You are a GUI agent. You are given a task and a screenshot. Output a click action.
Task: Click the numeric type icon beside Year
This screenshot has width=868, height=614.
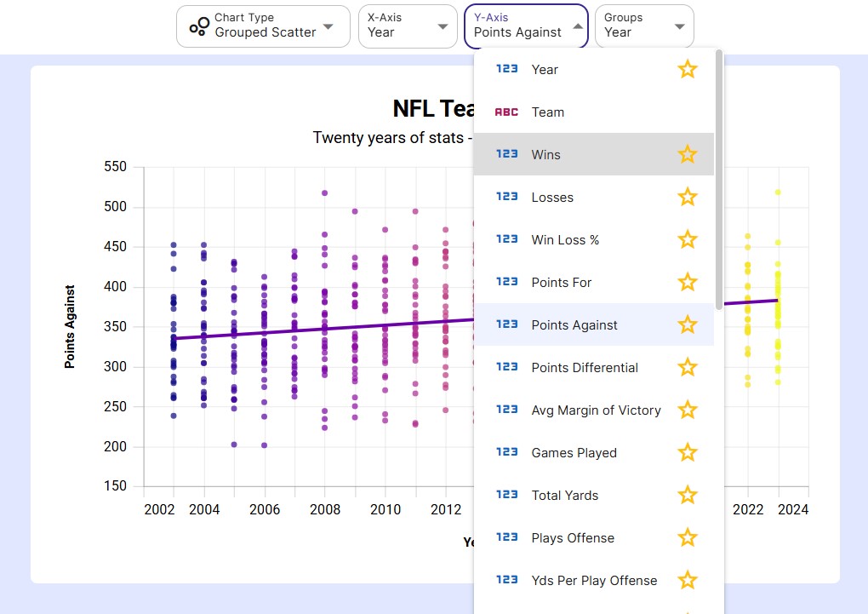coord(506,69)
